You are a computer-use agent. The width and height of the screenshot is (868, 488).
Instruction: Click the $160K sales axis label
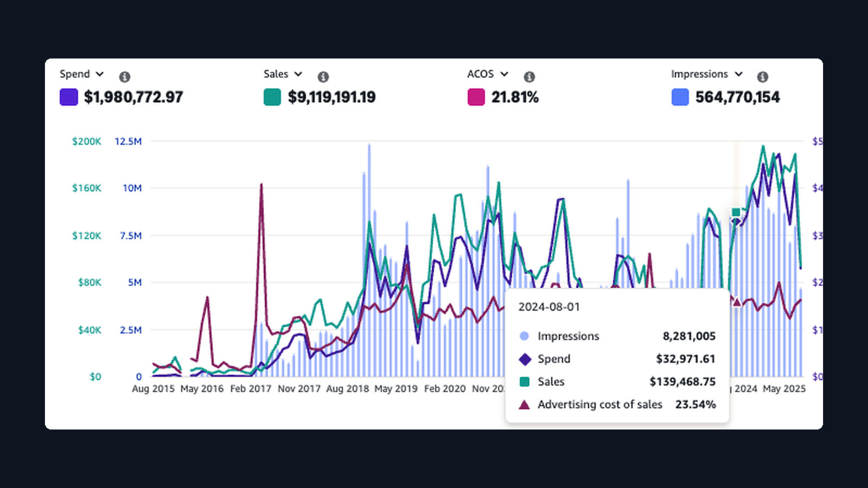tap(87, 188)
